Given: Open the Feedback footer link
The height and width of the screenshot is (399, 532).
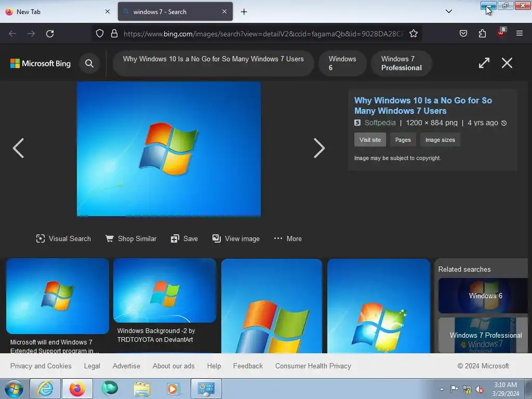Looking at the screenshot, I should pyautogui.click(x=248, y=366).
